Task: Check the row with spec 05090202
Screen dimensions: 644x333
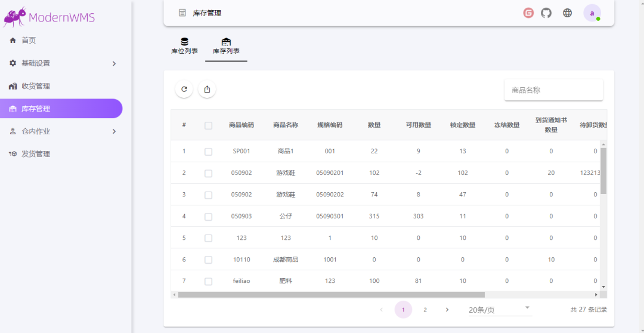Action: click(x=208, y=195)
